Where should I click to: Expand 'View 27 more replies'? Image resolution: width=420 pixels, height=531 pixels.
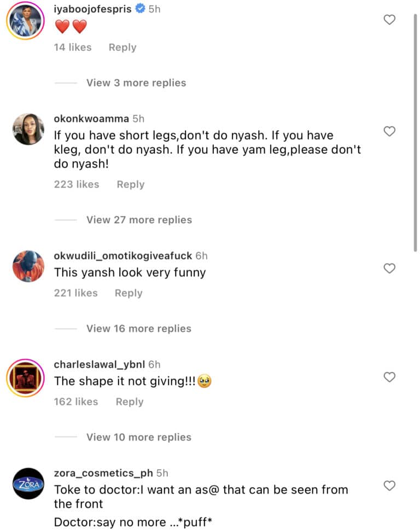(x=139, y=220)
